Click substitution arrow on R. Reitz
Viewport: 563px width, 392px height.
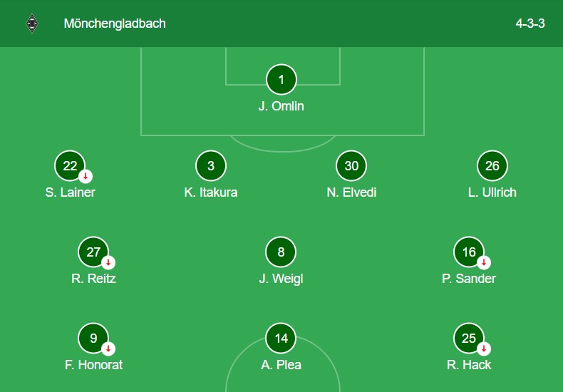click(x=108, y=262)
